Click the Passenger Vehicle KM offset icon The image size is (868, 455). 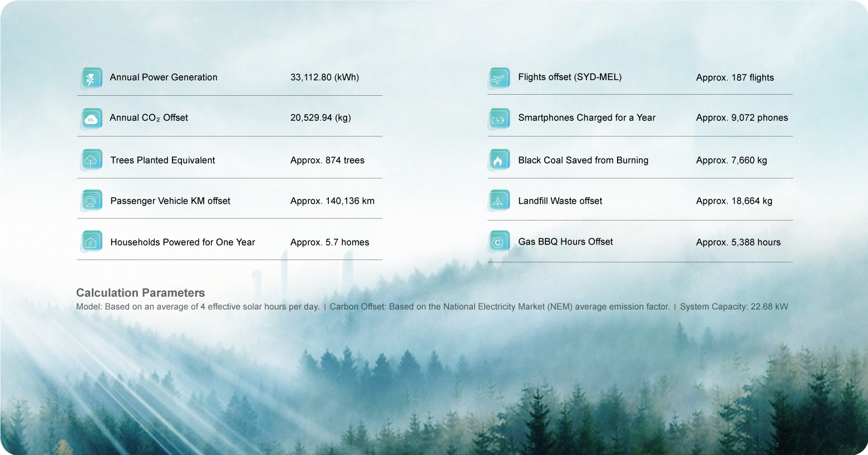pyautogui.click(x=91, y=201)
